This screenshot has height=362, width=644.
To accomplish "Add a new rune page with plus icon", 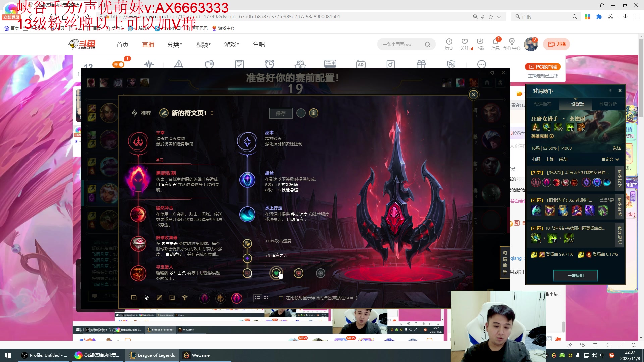I will pyautogui.click(x=301, y=113).
